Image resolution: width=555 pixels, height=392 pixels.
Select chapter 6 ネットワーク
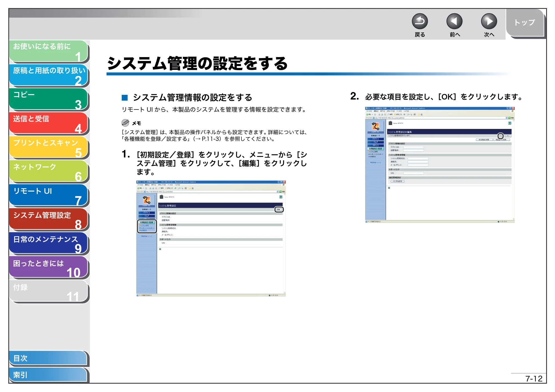pos(49,172)
